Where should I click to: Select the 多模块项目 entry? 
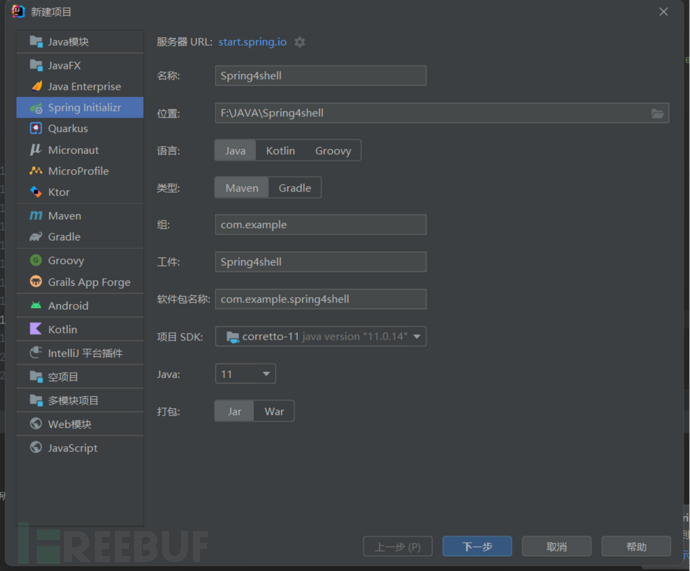(x=80, y=400)
